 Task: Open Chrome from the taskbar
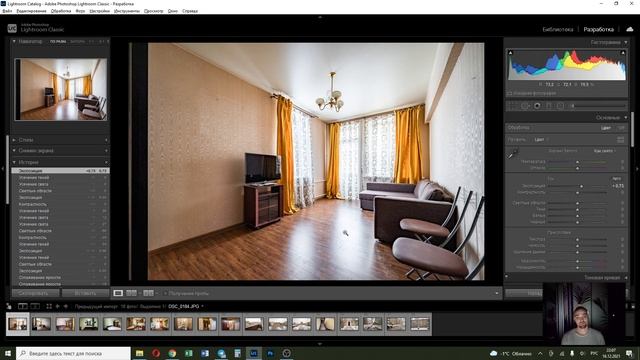point(172,353)
